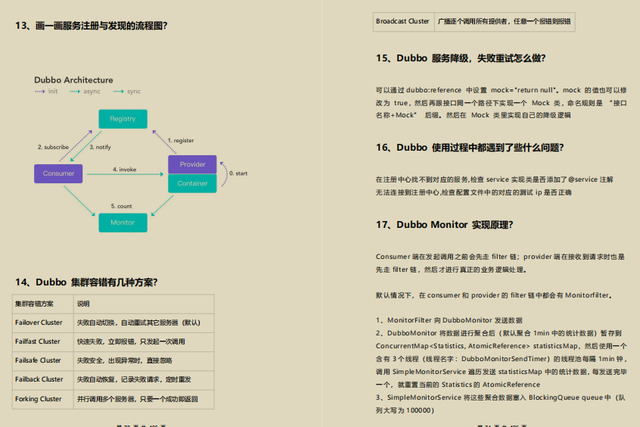
Task: Click the '5. count' label
Action: tap(121, 206)
